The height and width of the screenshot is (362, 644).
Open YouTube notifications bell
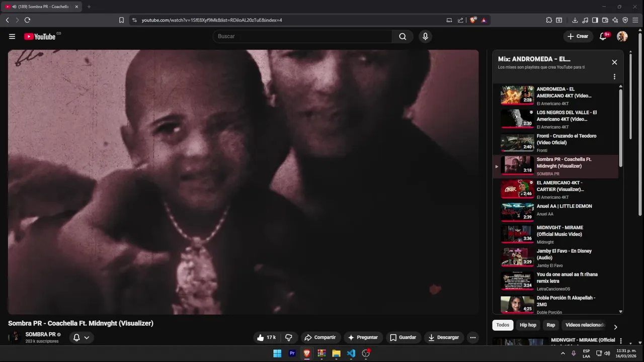(603, 36)
